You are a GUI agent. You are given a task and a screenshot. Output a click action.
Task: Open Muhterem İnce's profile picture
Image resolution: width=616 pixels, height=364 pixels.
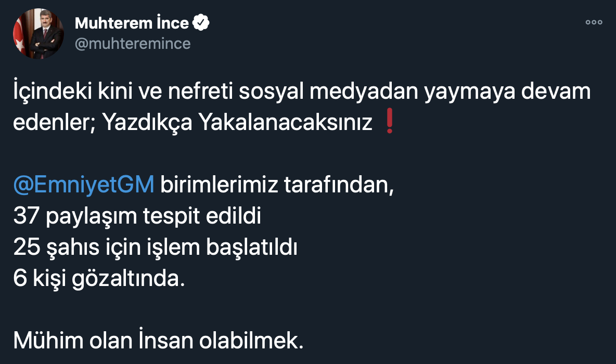(x=38, y=33)
